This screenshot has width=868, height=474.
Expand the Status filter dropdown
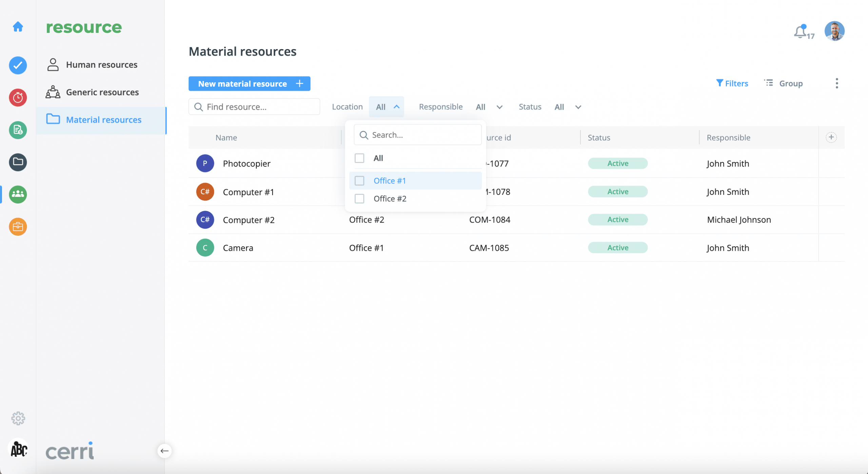click(568, 107)
